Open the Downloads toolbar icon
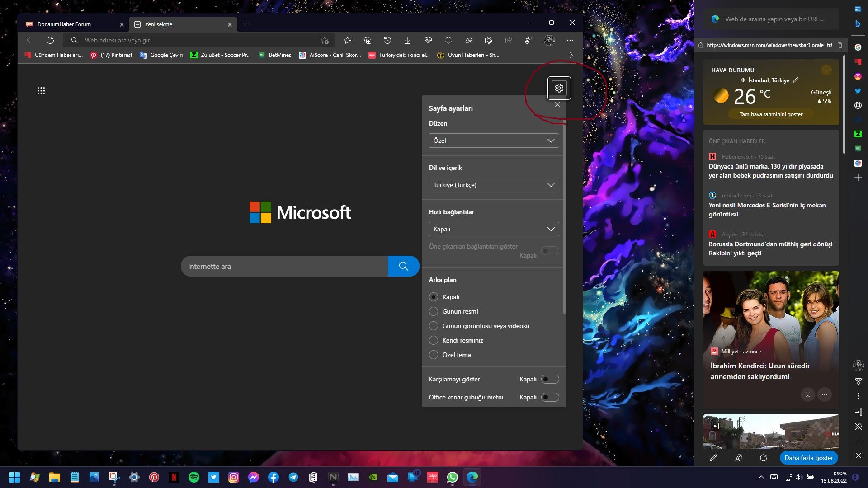 (x=407, y=40)
